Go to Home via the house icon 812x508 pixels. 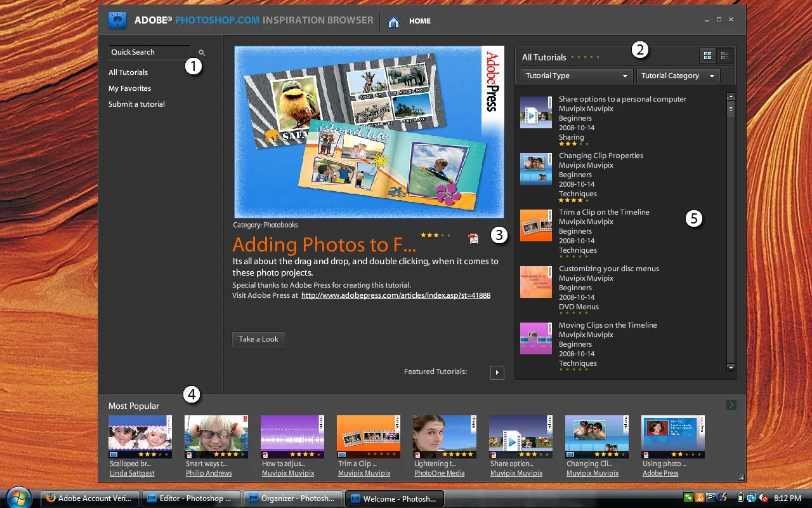point(394,21)
